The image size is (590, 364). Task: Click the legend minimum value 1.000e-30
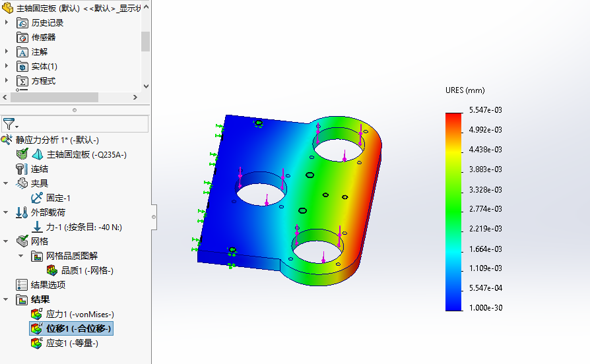tap(485, 307)
